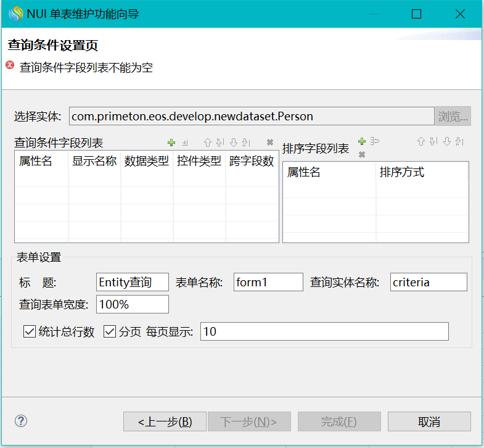Toggle the 分页 checkbox

110,332
